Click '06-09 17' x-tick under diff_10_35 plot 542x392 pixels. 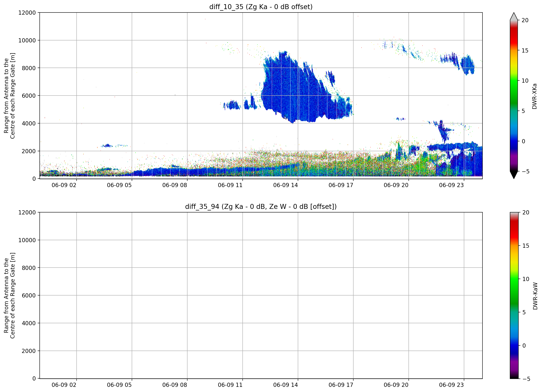coord(341,185)
